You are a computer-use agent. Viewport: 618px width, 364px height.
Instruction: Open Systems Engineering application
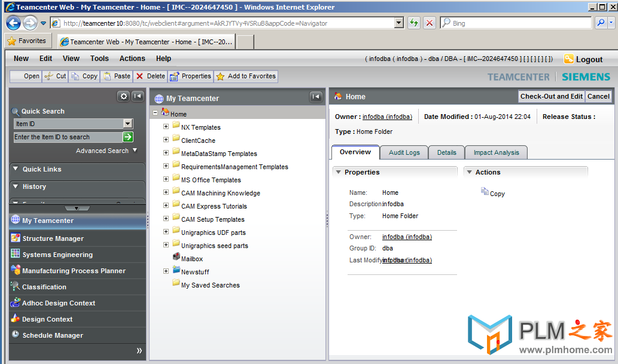(x=78, y=255)
